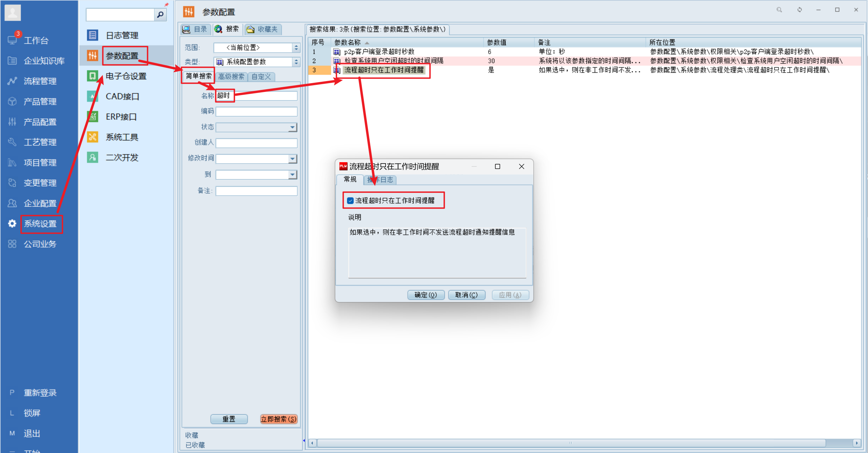Open the 公司业务 grid icon
The image size is (868, 453).
click(12, 244)
